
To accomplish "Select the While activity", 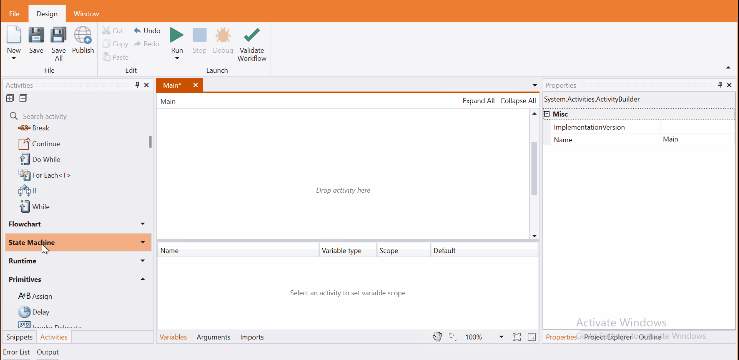I will tap(34, 206).
